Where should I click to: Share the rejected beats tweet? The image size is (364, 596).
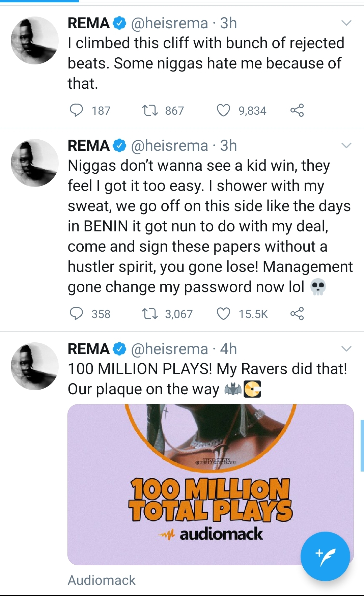click(297, 110)
